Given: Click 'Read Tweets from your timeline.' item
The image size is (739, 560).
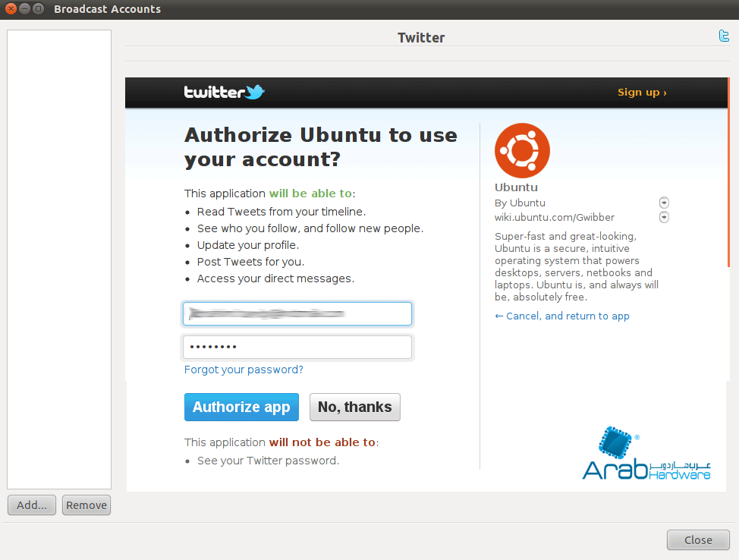Looking at the screenshot, I should 281,212.
